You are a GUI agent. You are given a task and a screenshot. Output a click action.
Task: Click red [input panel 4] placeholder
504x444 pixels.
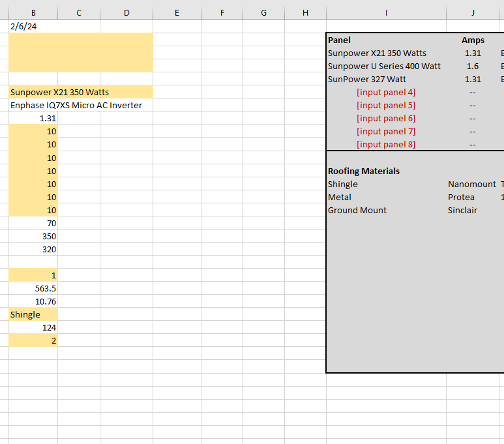point(386,93)
